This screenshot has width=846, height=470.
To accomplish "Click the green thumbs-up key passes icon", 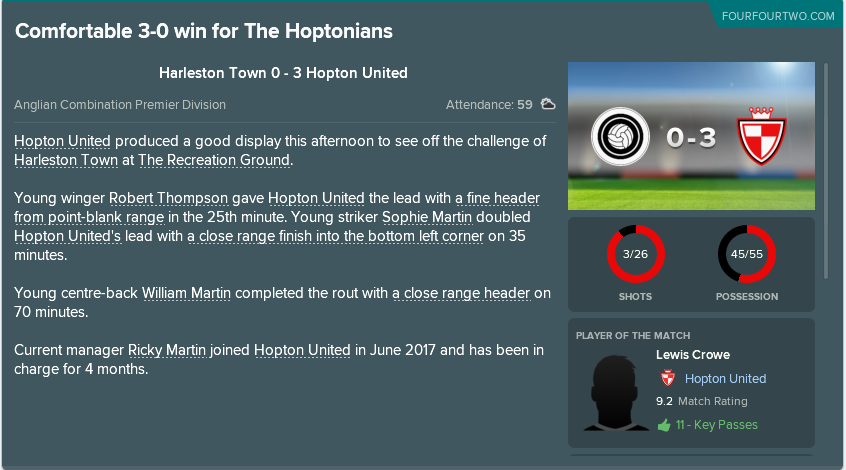I will 664,425.
